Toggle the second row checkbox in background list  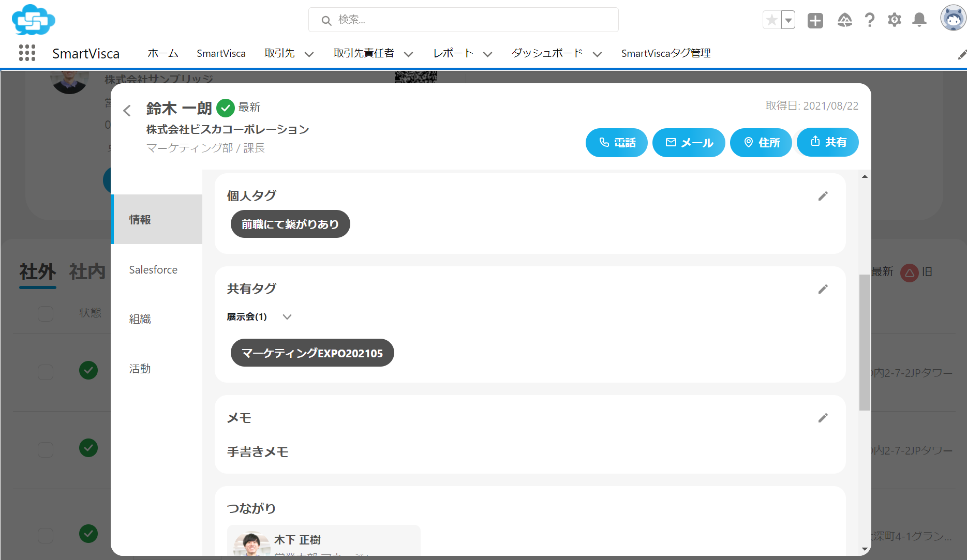click(x=46, y=449)
